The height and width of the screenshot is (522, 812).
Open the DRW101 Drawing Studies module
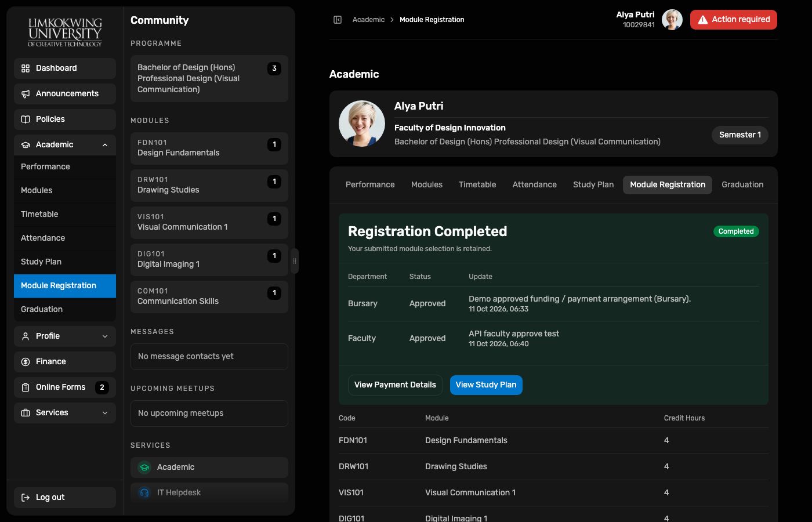(209, 186)
